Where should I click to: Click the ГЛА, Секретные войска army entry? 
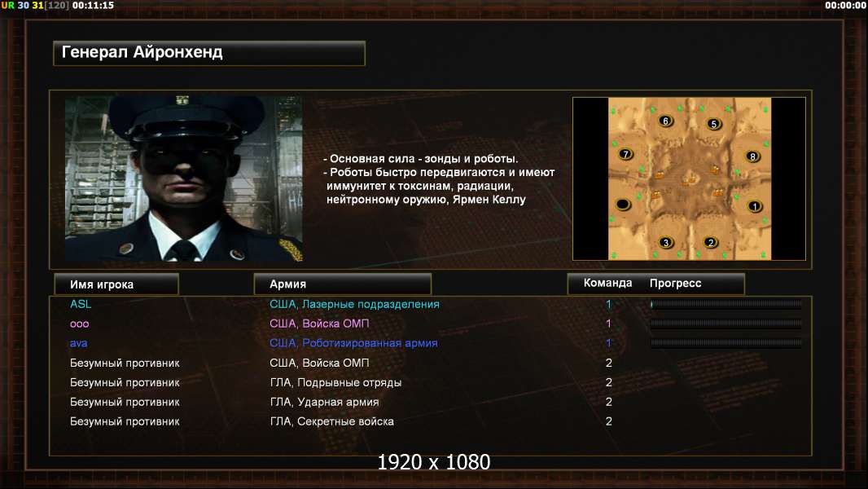coord(331,421)
